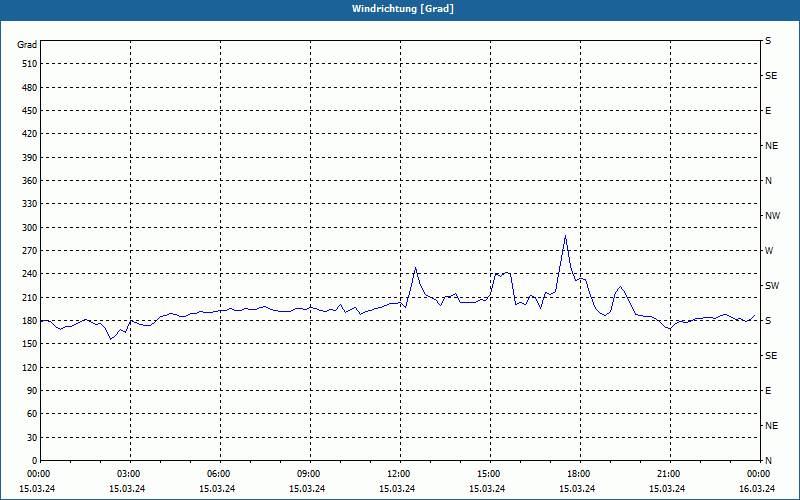Click the 300 tick label on y-axis
The image size is (800, 500).
(28, 227)
